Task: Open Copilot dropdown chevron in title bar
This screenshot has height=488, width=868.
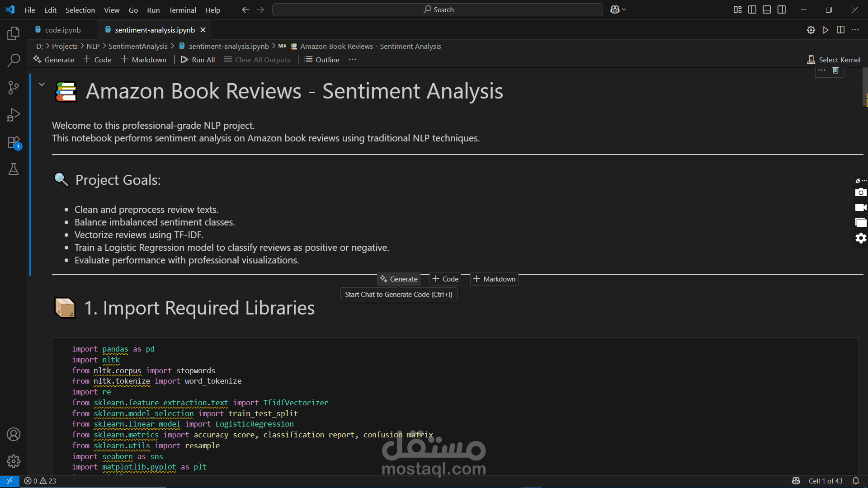Action: 624,9
